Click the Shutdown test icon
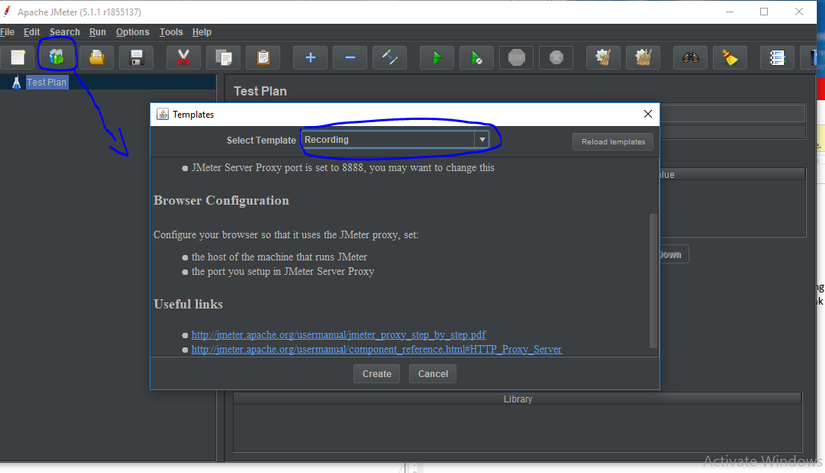The image size is (825, 473). click(556, 57)
